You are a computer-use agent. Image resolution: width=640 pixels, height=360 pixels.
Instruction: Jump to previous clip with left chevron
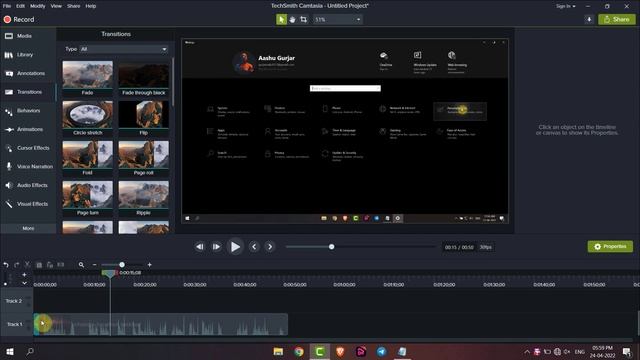click(254, 247)
